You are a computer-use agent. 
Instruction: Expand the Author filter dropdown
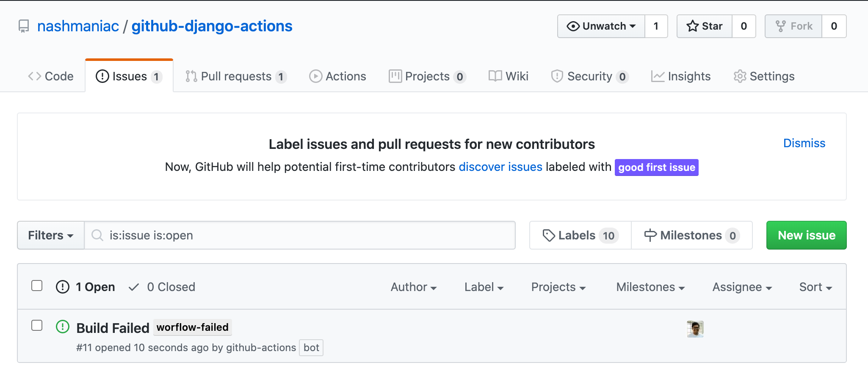point(414,287)
